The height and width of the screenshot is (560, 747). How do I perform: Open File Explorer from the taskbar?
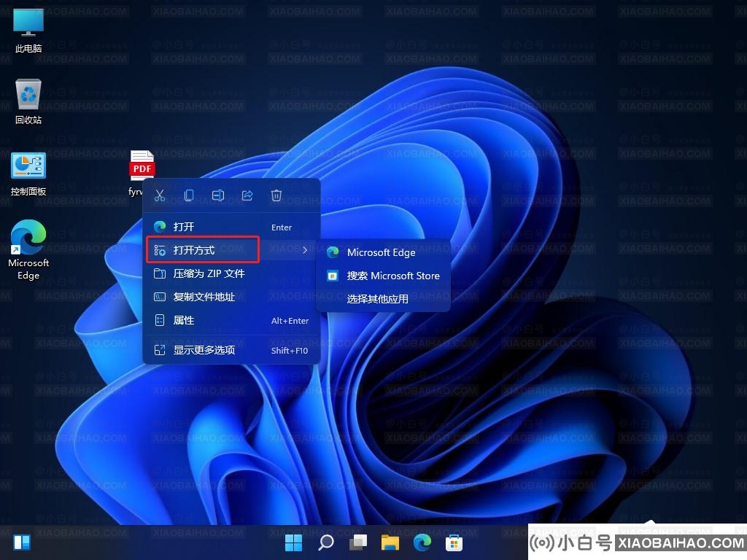pos(390,542)
